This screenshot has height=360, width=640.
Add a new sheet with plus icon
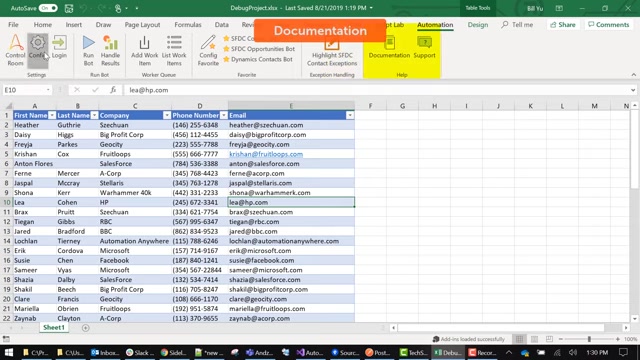coord(85,327)
